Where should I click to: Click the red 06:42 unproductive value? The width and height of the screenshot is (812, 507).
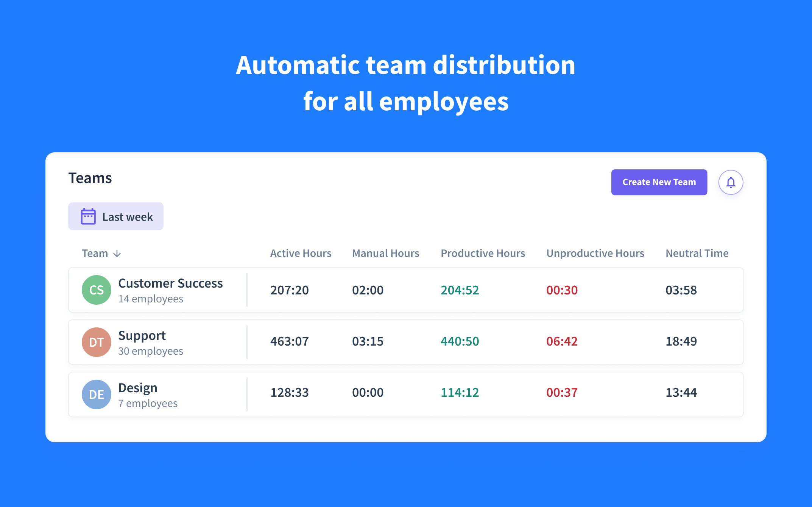(x=562, y=341)
